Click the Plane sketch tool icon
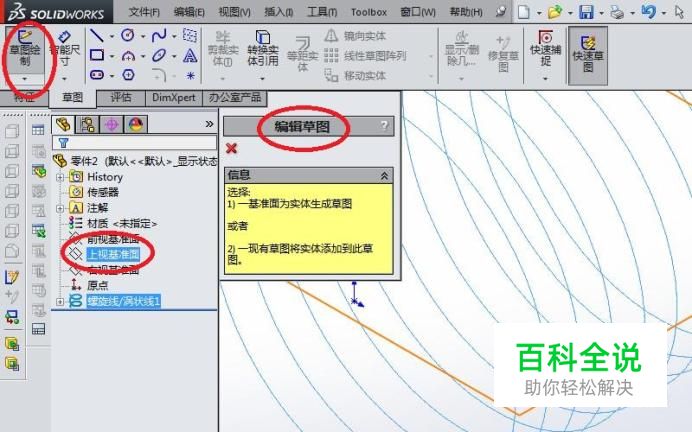Screen dimensions: 692x432 (x=190, y=35)
